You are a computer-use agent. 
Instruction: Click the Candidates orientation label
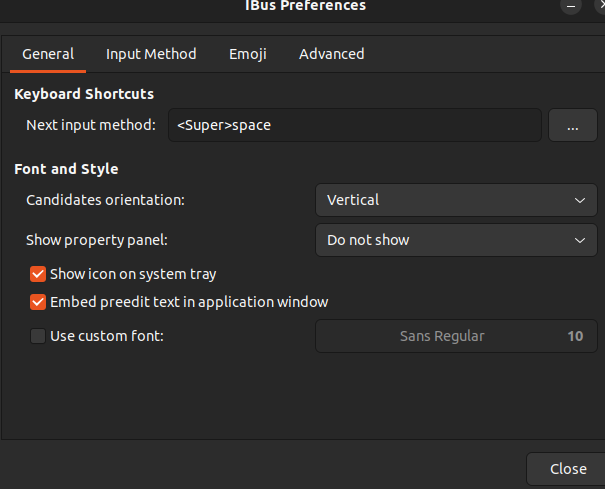(x=105, y=200)
